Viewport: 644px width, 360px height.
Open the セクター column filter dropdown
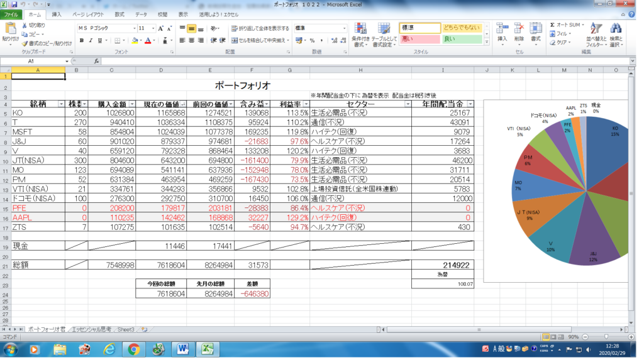click(408, 104)
